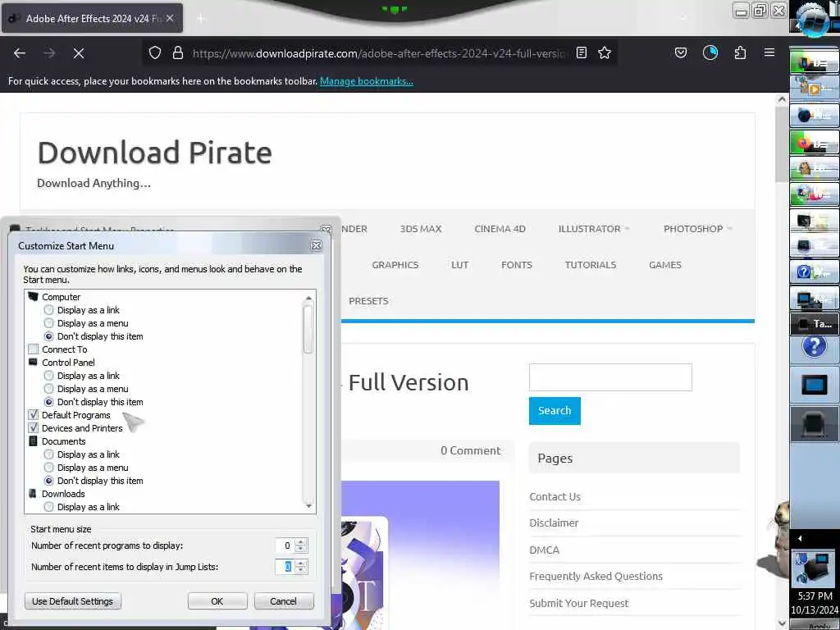
Task: Increase number of recent programs spinner
Action: [x=300, y=541]
